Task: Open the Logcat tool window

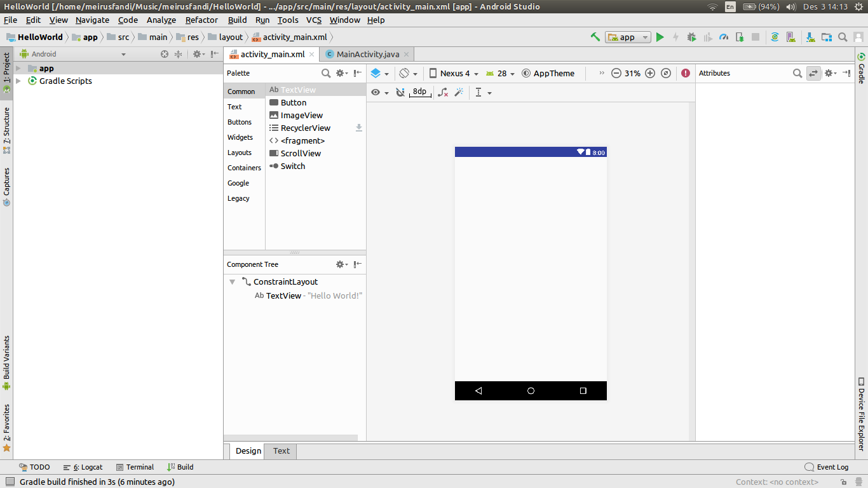Action: 83,467
